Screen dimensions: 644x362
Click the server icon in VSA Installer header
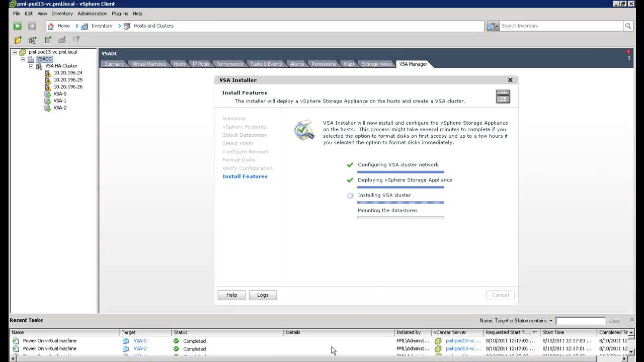pyautogui.click(x=503, y=97)
